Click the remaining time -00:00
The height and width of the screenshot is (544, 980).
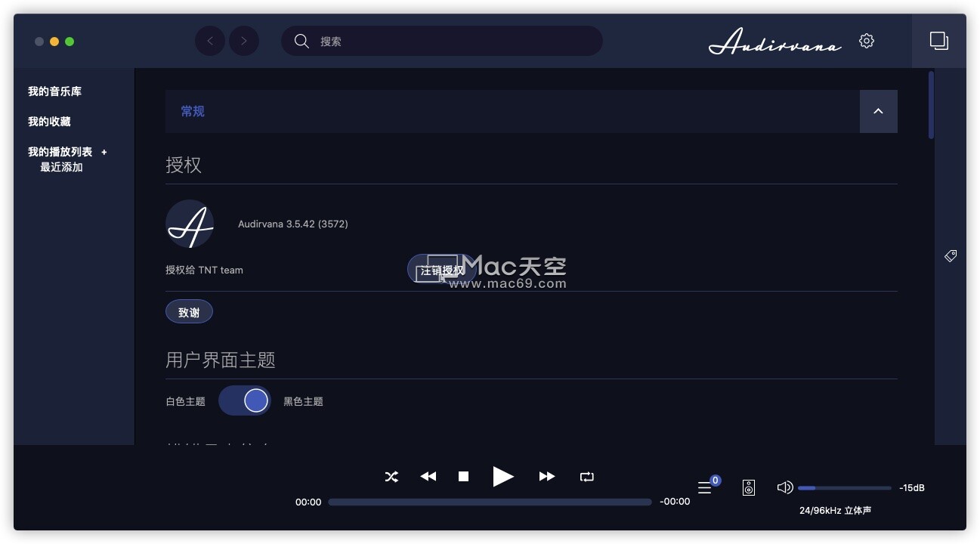675,502
